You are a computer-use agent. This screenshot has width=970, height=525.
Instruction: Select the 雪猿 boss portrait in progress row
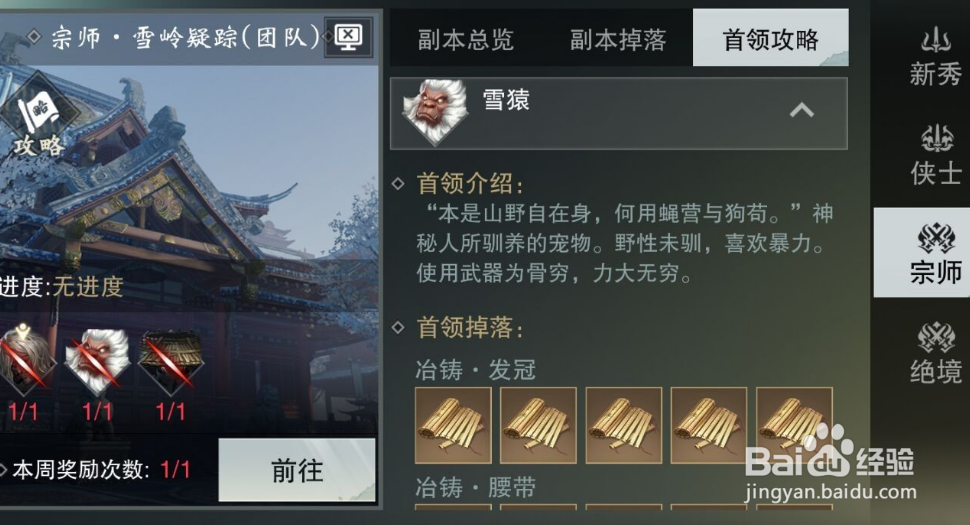point(97,362)
